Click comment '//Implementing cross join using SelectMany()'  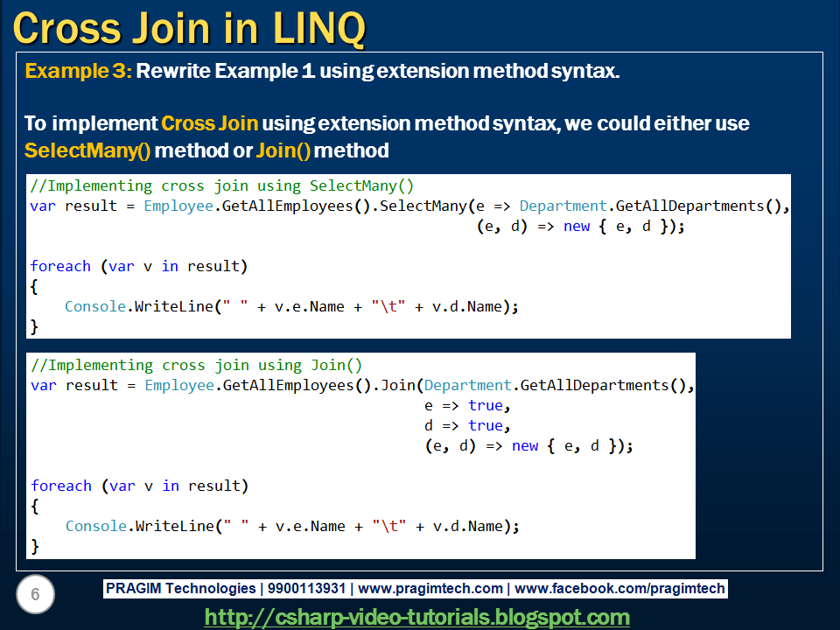(x=221, y=185)
